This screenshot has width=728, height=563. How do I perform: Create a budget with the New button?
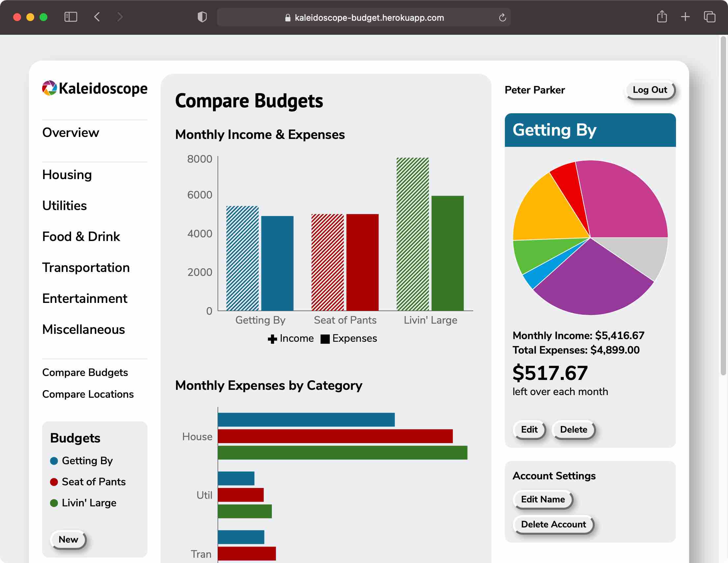pos(68,539)
